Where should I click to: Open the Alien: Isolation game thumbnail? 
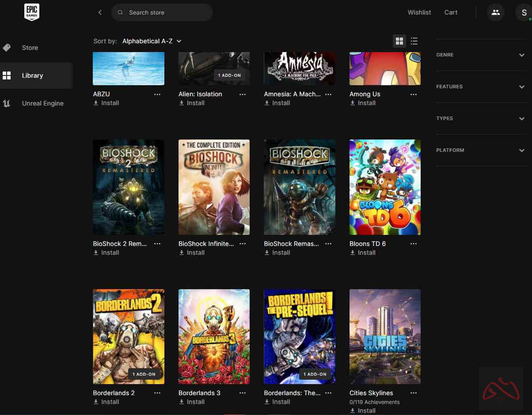click(x=214, y=68)
